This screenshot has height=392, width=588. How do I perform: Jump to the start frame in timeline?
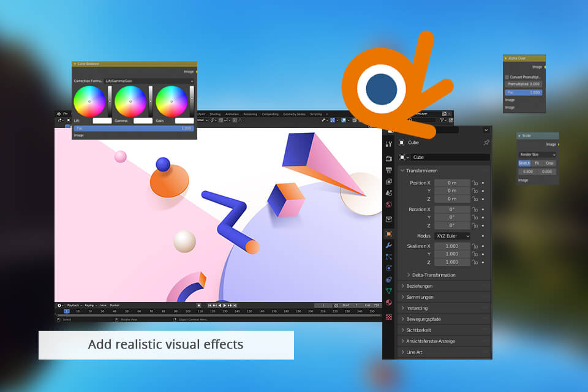pyautogui.click(x=209, y=306)
